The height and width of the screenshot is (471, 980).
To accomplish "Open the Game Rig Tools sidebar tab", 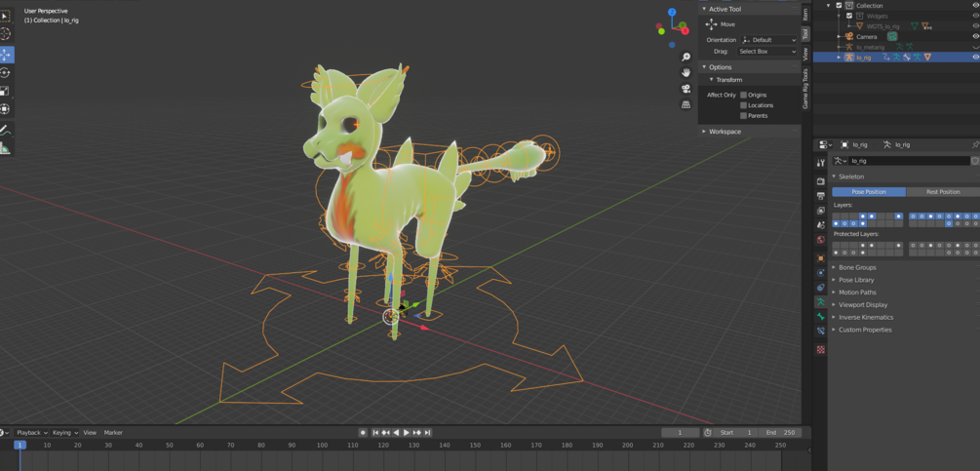I will (805, 88).
